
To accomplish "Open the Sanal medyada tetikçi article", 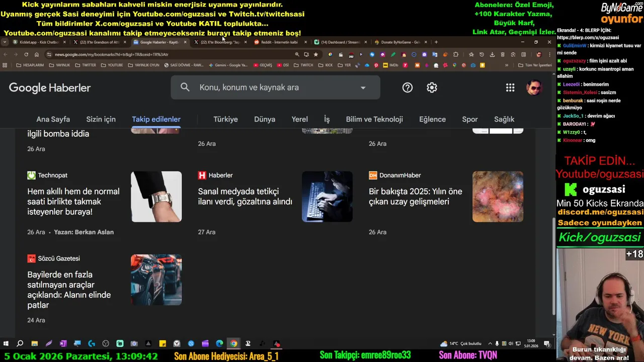I will pos(245,197).
